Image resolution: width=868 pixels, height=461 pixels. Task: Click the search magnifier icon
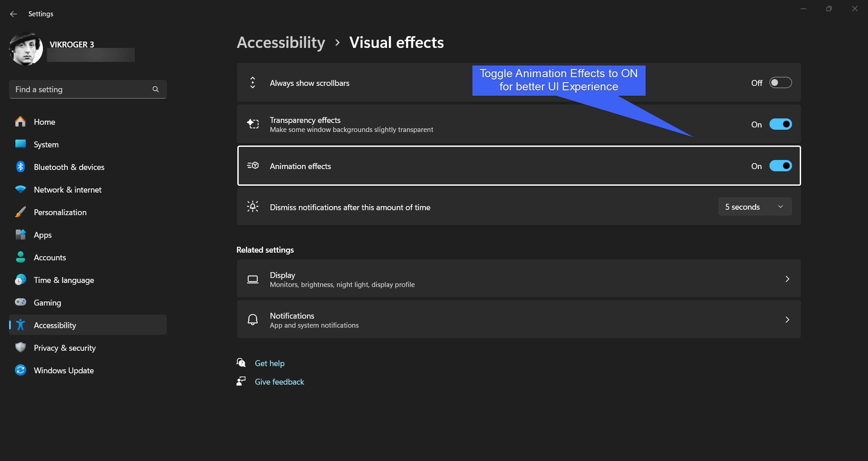(156, 89)
